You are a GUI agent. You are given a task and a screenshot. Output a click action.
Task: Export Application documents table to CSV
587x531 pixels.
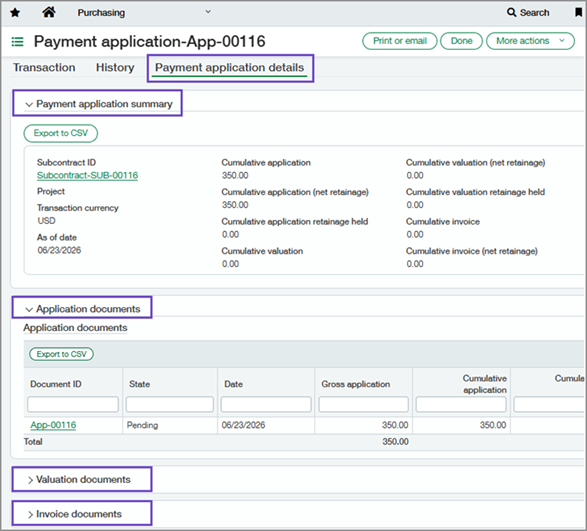point(61,354)
